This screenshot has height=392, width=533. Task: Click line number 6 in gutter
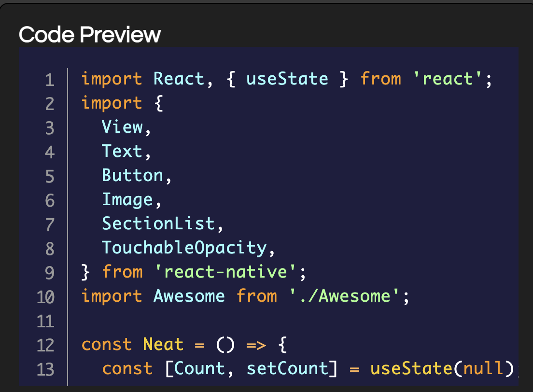(x=50, y=201)
